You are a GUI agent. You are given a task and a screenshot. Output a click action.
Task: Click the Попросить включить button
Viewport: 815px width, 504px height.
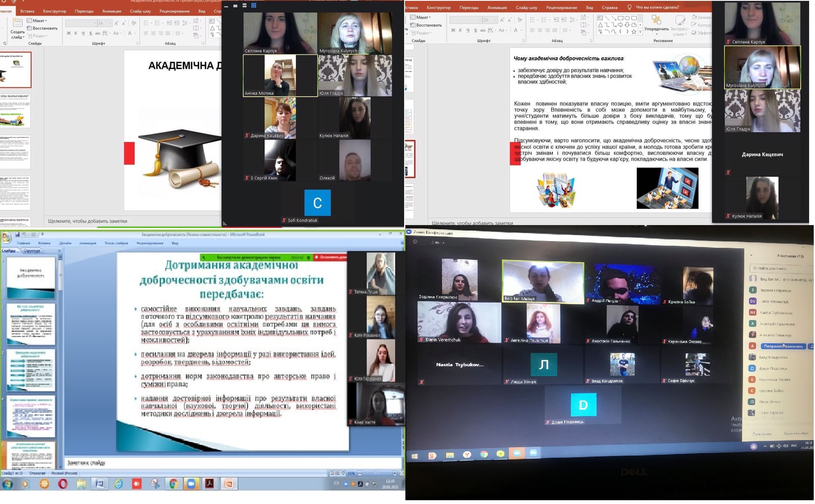pos(783,347)
